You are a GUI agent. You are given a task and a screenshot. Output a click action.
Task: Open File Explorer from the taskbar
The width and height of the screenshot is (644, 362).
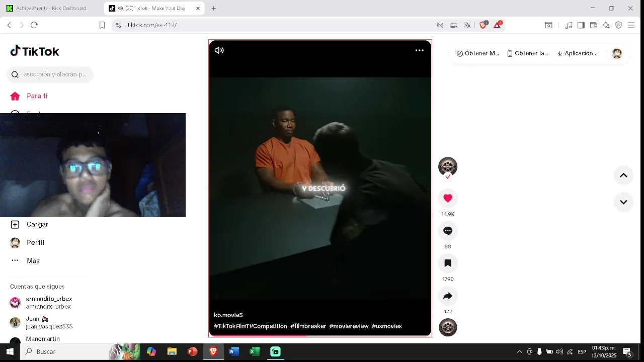click(172, 351)
